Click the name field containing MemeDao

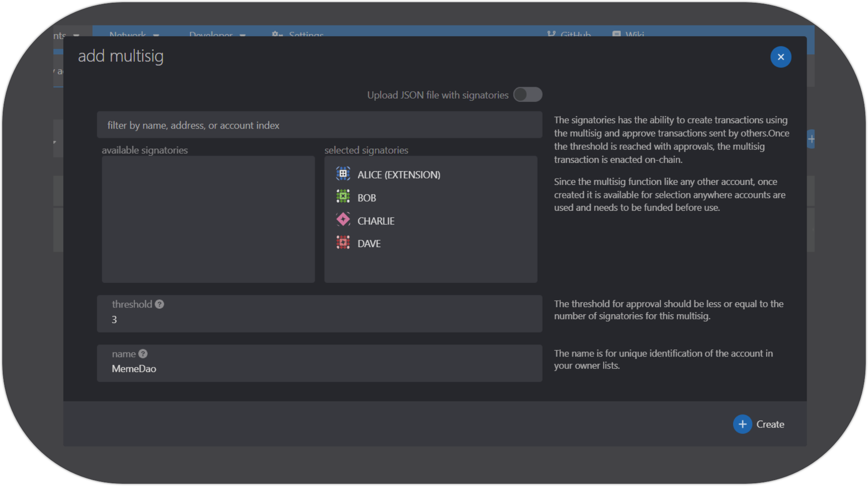tap(319, 368)
